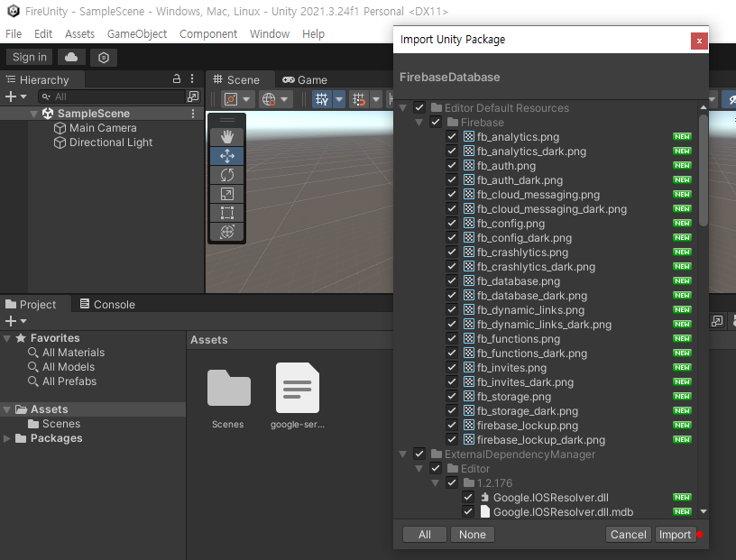The height and width of the screenshot is (560, 736).
Task: Select All items in import dialog
Action: tap(425, 534)
